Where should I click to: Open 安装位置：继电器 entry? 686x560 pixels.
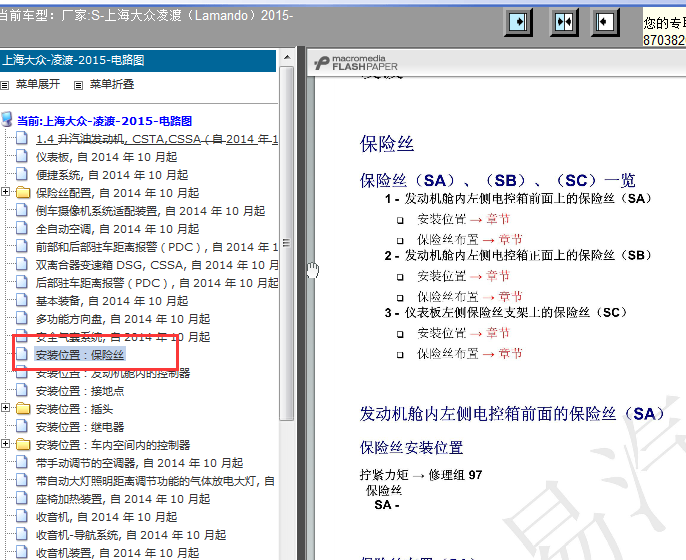click(80, 427)
